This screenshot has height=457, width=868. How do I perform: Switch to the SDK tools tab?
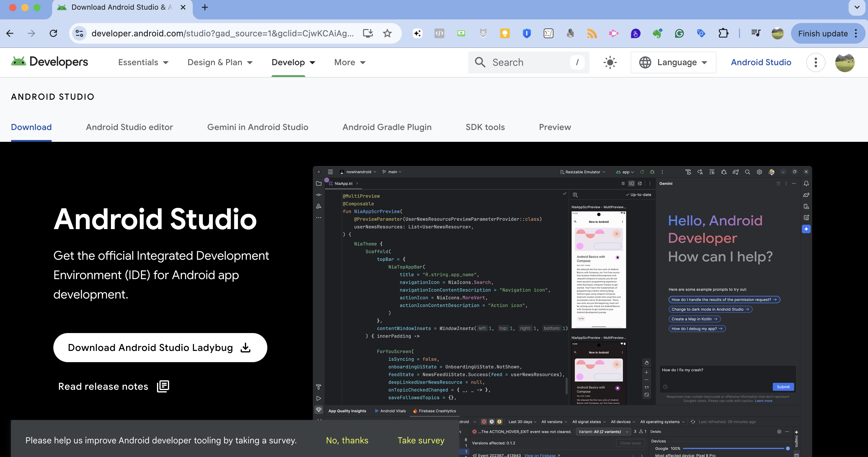click(485, 127)
